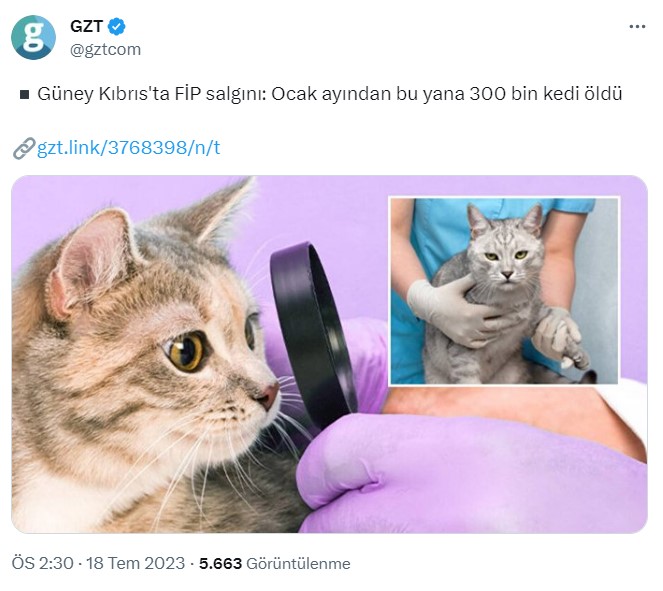Click the 18 Tem 2023 date
The image size is (663, 591).
pos(135,564)
